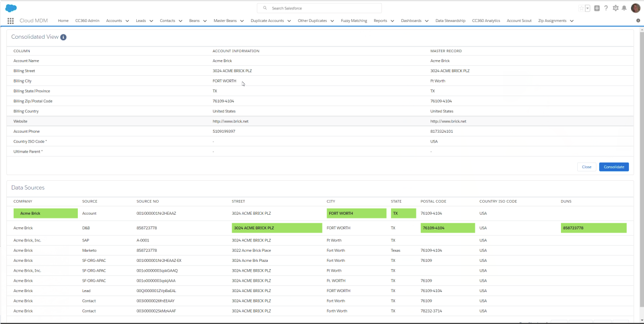This screenshot has width=644, height=324.
Task: Click the favorites star icon
Action: click(581, 8)
